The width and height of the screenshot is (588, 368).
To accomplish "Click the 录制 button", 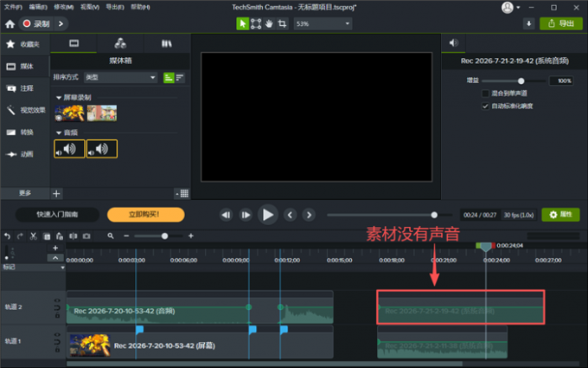I will 36,24.
